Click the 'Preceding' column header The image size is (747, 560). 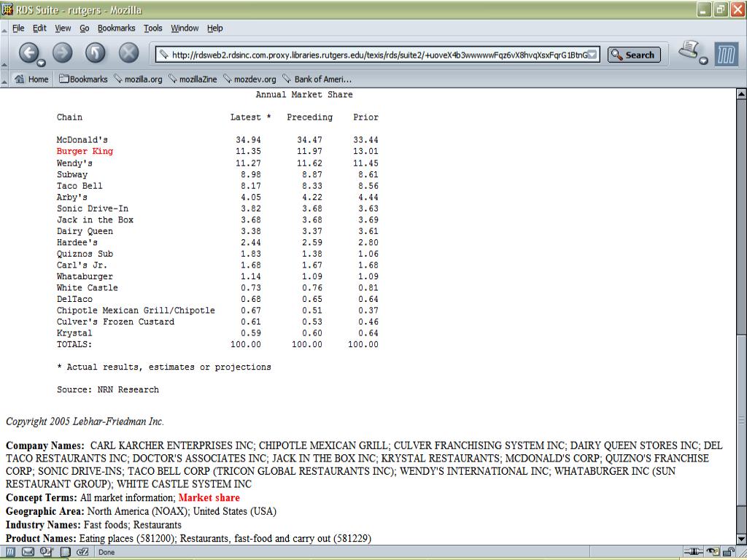point(309,117)
